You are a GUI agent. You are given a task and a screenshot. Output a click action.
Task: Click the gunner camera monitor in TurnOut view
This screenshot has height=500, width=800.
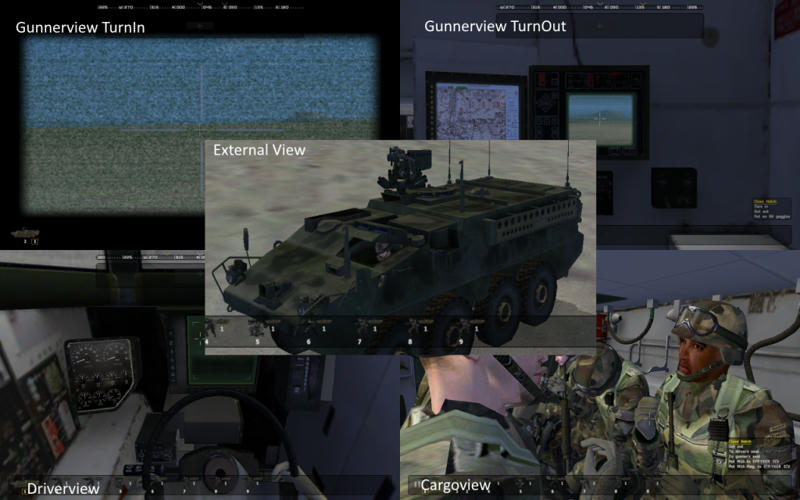coord(601,119)
